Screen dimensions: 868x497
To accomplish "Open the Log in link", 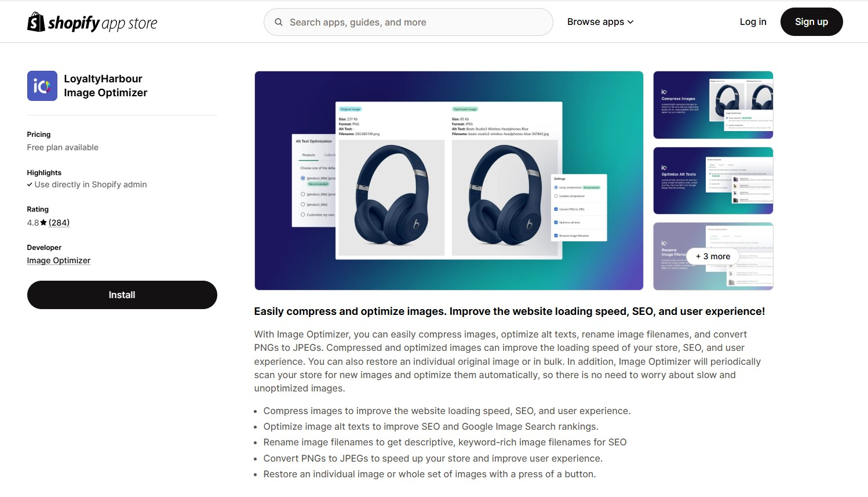I will pyautogui.click(x=753, y=22).
